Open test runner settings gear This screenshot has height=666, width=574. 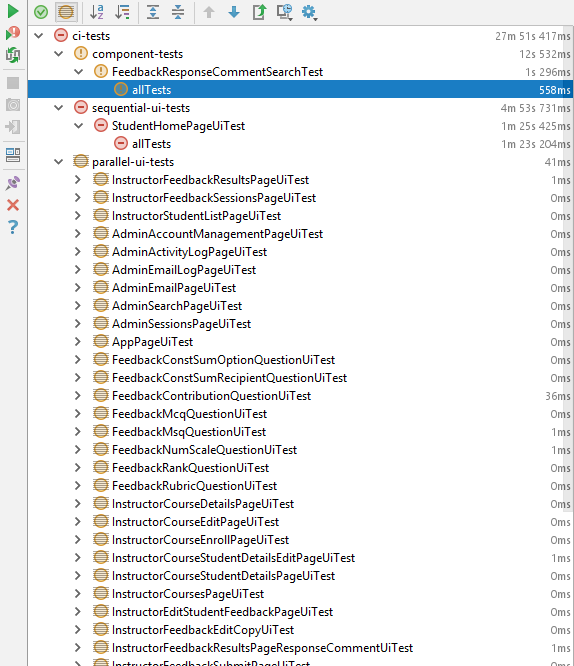pyautogui.click(x=309, y=12)
